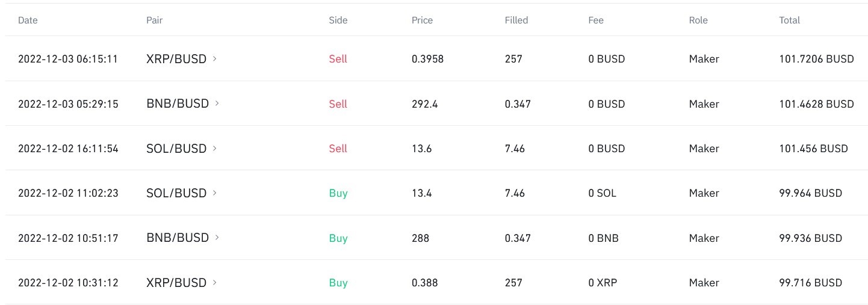Open BNB/BUSD pair from 2022-12-03 05:29:15
Image resolution: width=868 pixels, height=305 pixels.
click(178, 103)
